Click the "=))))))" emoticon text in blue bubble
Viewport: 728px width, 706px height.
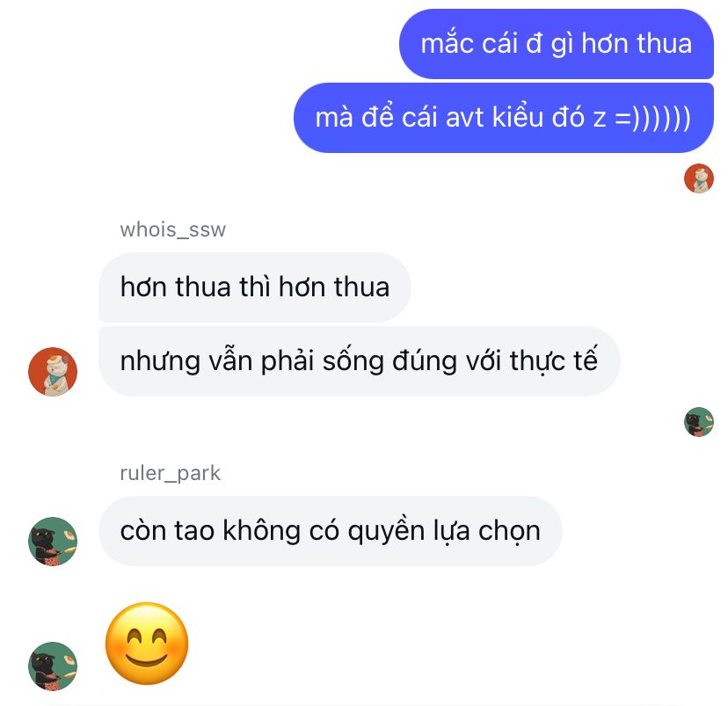click(x=652, y=118)
